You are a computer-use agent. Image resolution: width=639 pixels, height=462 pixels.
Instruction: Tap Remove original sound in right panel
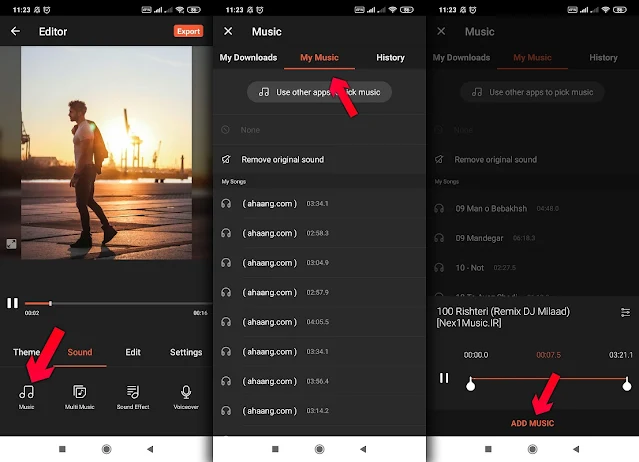pos(532,159)
